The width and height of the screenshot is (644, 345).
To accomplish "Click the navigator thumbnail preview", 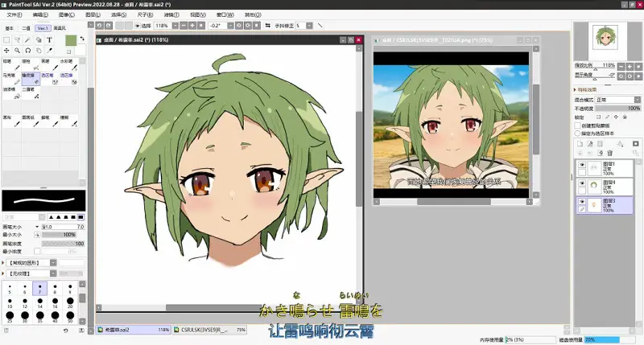I will (x=607, y=37).
